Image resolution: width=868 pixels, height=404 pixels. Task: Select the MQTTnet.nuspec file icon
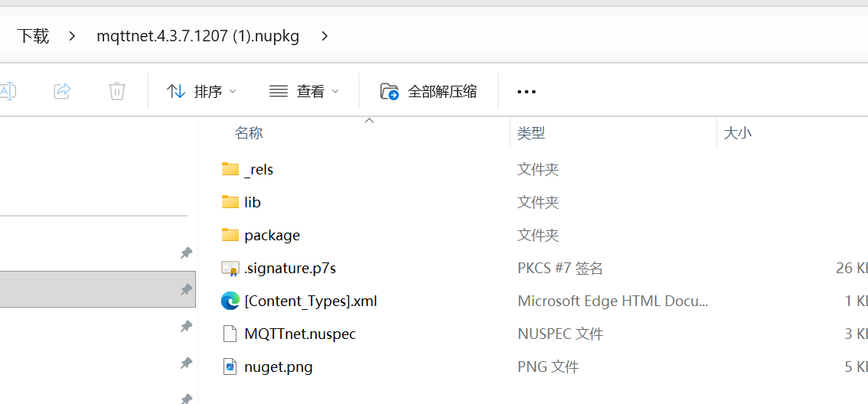(230, 334)
